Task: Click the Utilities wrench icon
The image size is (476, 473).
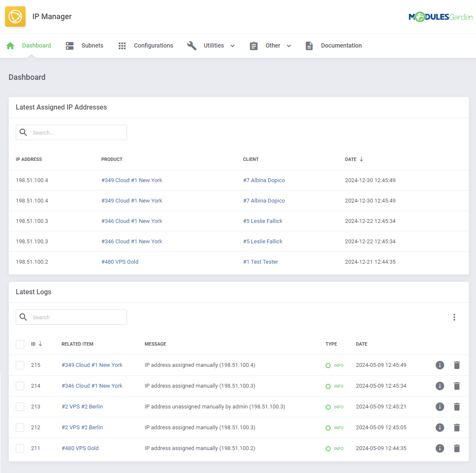Action: (192, 45)
